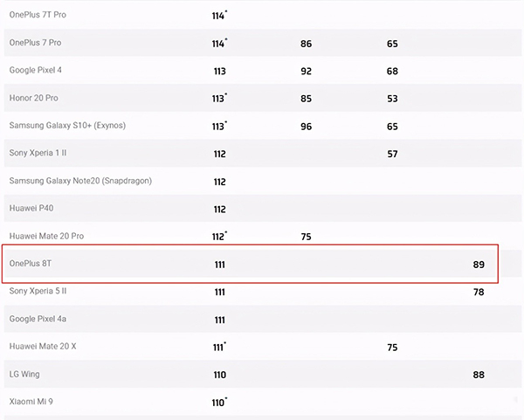Click Huawei Mate 20 X score 75
The image size is (524, 420).
(x=392, y=348)
